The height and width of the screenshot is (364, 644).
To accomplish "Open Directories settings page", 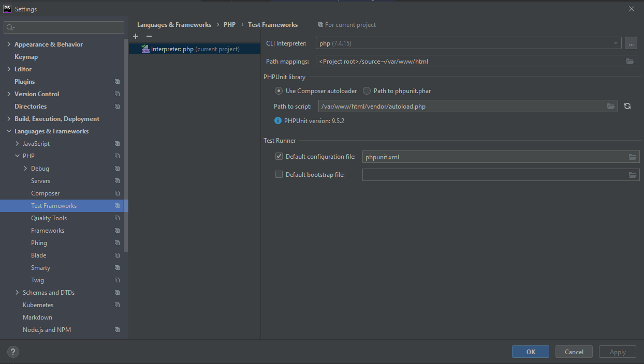I will pyautogui.click(x=31, y=107).
